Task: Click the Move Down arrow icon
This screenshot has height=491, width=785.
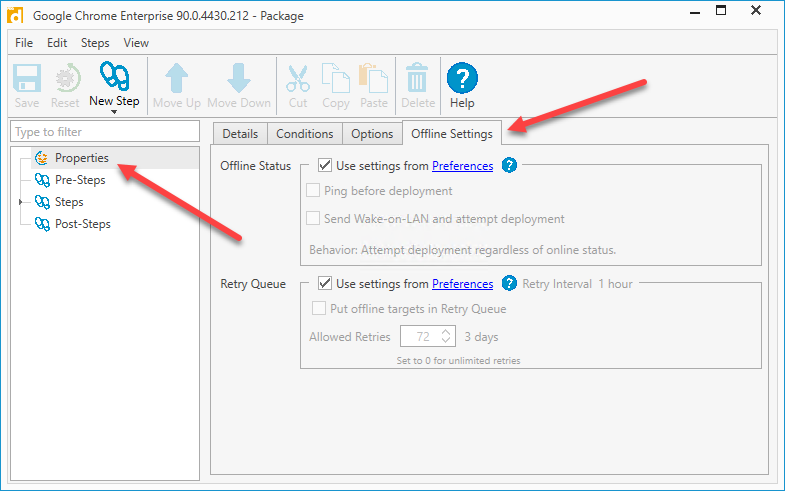Action: (x=239, y=78)
